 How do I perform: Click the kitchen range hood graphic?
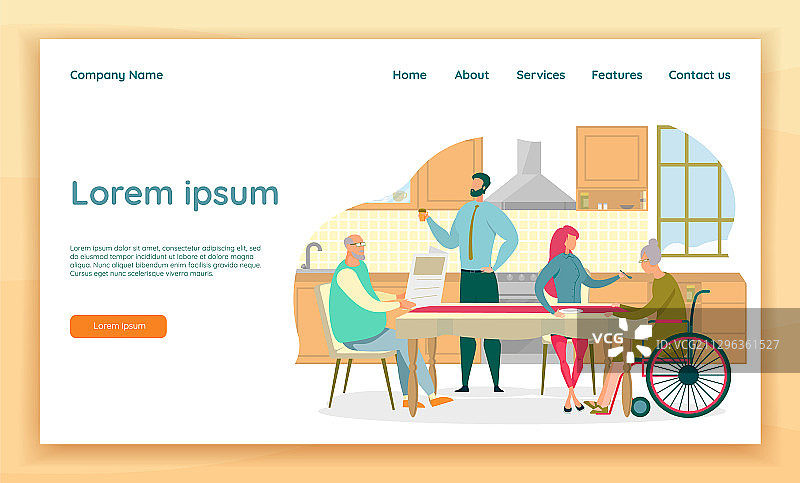(530, 175)
